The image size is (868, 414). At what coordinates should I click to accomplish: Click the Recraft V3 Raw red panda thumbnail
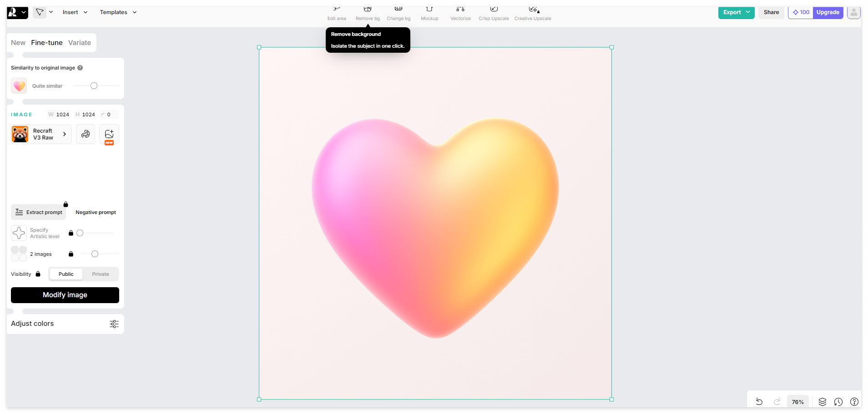click(x=20, y=134)
